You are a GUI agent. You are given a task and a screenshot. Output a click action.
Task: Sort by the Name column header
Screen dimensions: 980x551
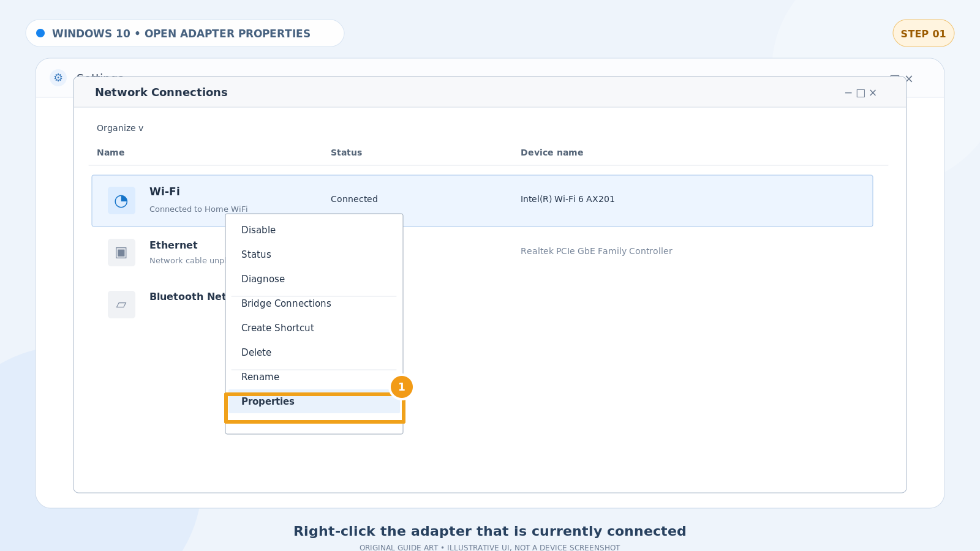point(111,152)
